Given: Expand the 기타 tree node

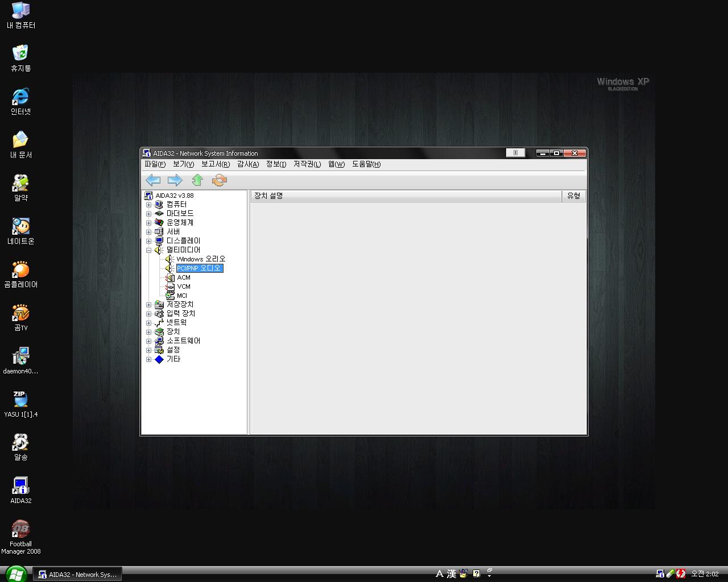Looking at the screenshot, I should point(149,359).
